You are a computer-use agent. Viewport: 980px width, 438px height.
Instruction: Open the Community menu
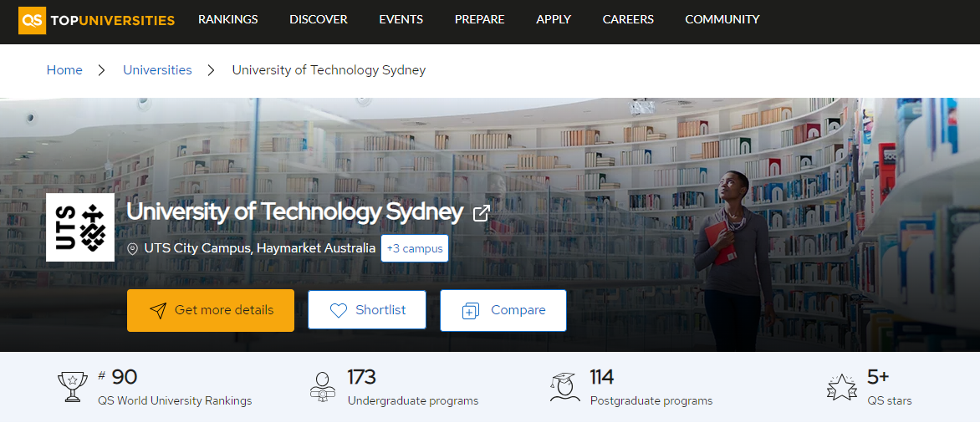722,19
